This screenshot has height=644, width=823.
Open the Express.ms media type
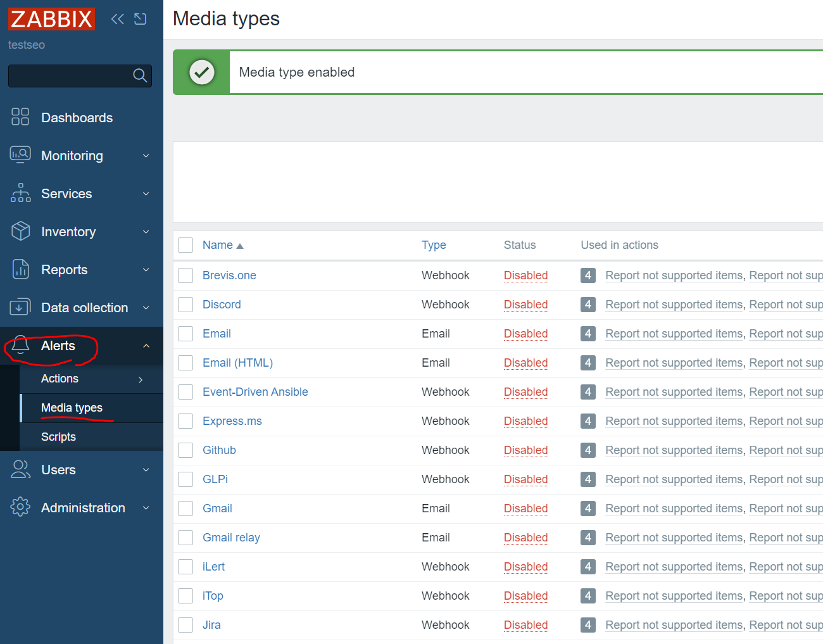pyautogui.click(x=232, y=421)
